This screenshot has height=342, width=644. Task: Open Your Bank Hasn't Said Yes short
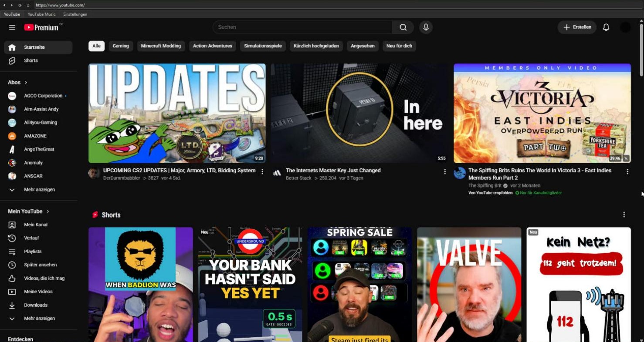tap(250, 285)
